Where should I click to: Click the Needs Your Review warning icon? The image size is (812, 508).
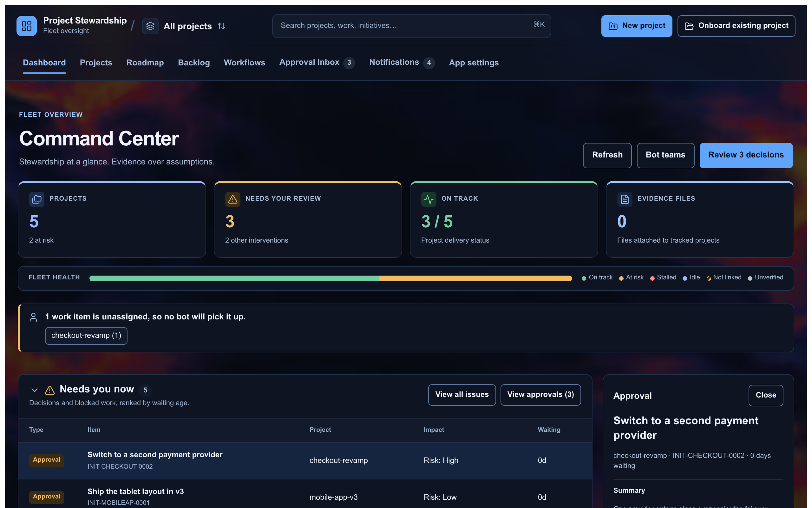(x=232, y=199)
